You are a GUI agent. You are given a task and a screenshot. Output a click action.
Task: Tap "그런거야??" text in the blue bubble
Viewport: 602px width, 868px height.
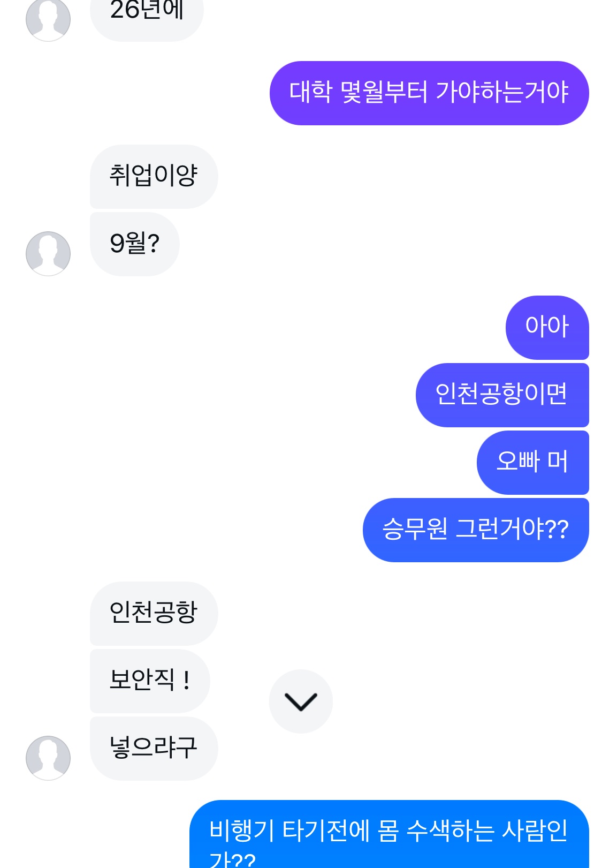(512, 529)
